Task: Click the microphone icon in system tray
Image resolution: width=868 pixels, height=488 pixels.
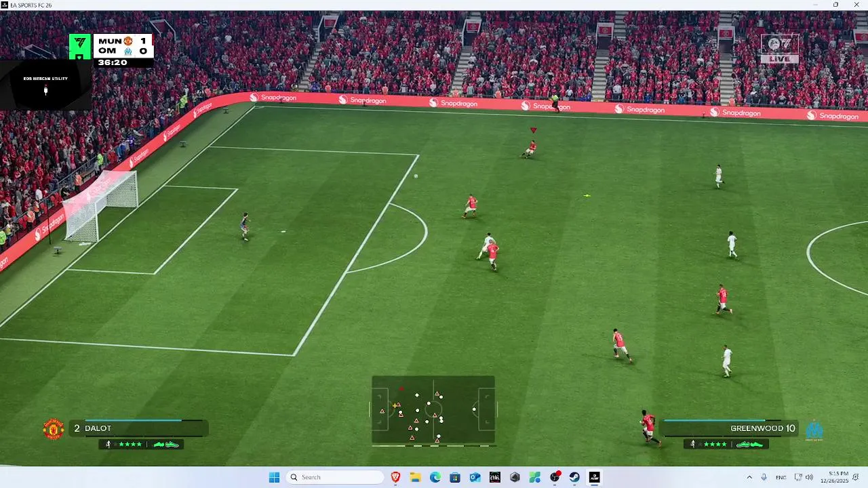Action: point(764,477)
